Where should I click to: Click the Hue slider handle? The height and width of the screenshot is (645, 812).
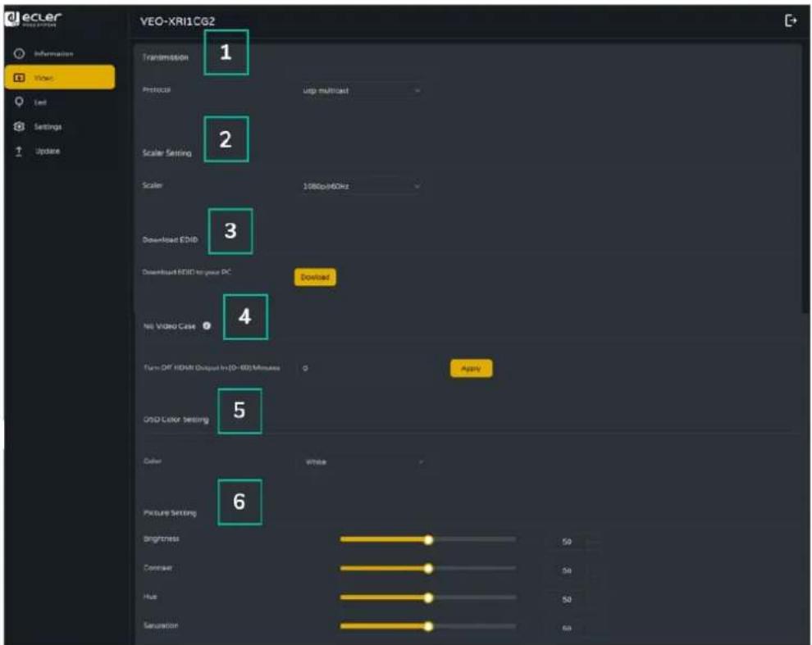coord(428,598)
